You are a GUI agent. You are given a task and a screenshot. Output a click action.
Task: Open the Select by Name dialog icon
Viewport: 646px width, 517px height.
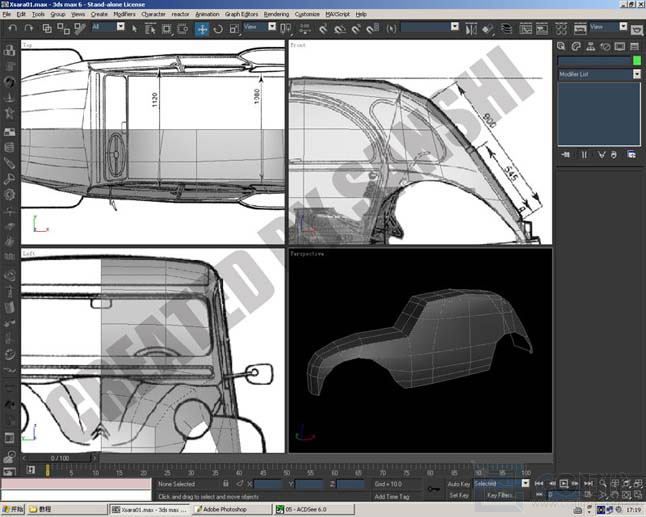point(150,28)
